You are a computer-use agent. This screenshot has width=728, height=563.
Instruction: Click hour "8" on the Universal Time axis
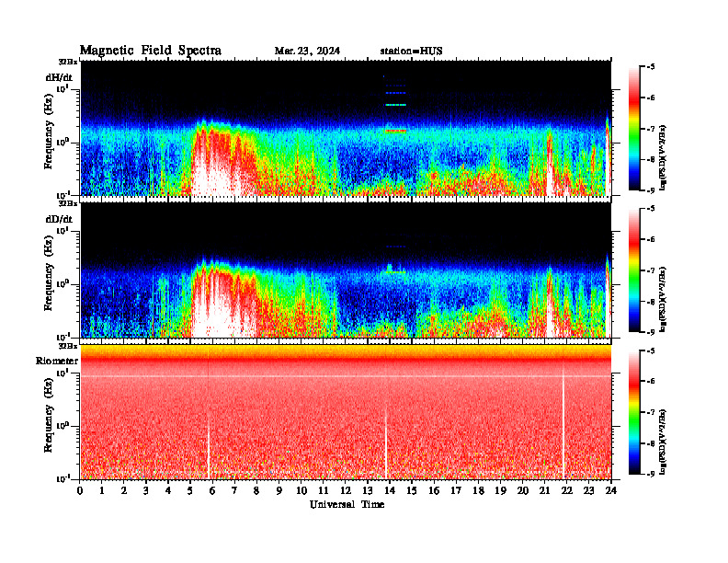coord(256,490)
